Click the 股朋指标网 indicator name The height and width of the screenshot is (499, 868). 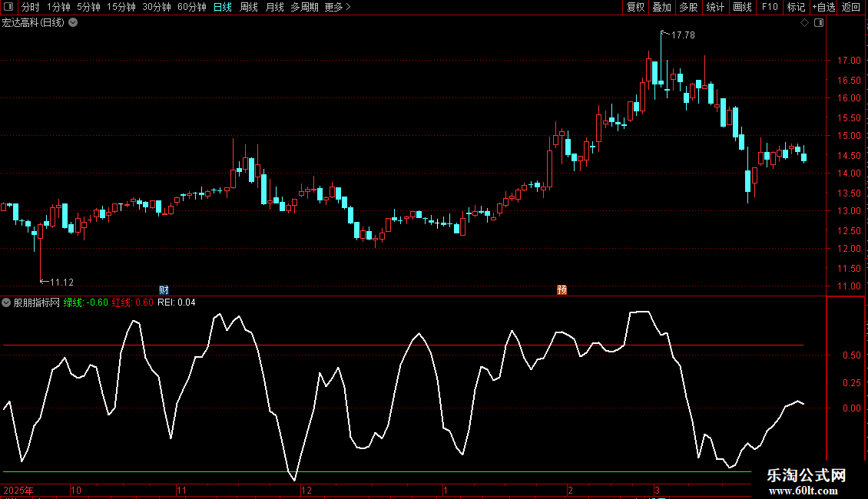(x=37, y=302)
